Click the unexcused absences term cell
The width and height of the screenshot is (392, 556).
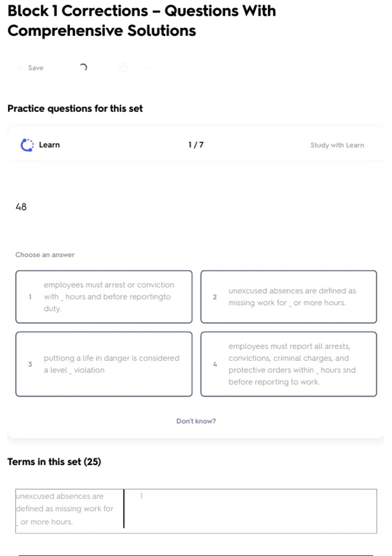(69, 509)
